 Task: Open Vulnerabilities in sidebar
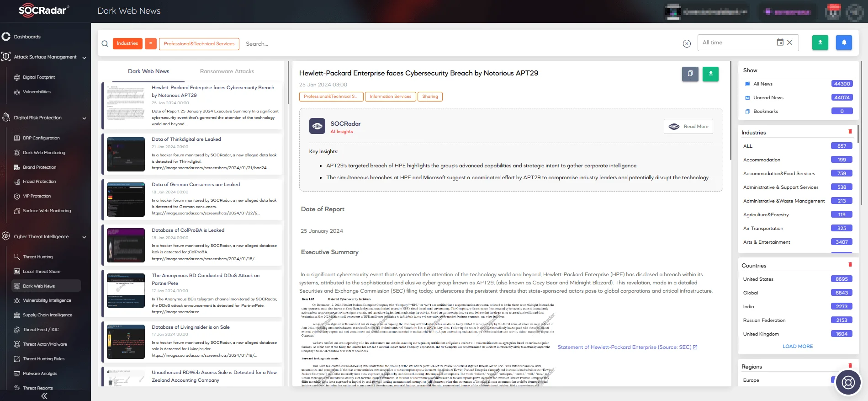click(x=37, y=92)
